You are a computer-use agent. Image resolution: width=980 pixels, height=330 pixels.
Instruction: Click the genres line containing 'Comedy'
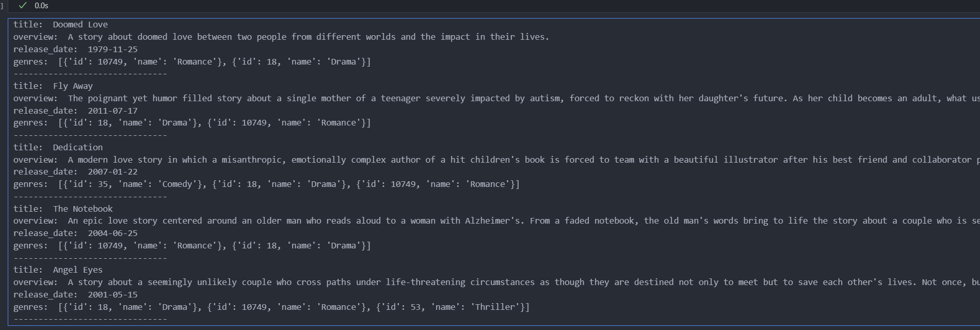[266, 184]
